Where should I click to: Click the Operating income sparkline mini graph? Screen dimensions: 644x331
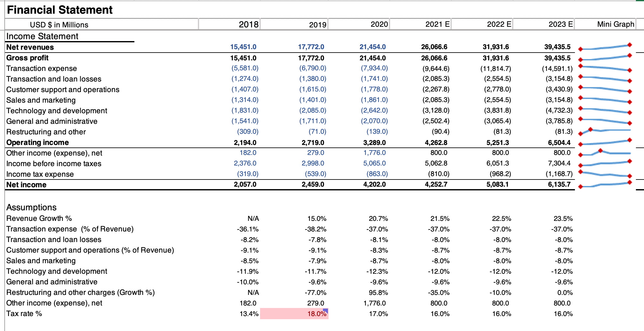pyautogui.click(x=605, y=142)
